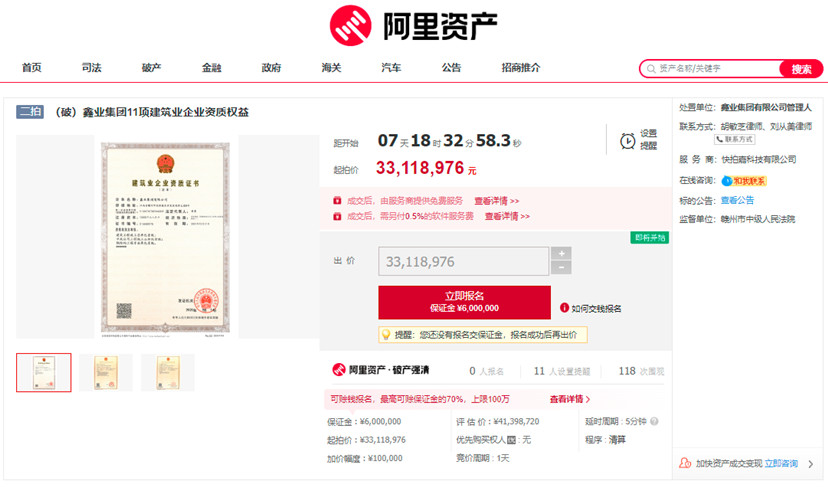The height and width of the screenshot is (487, 828).
Task: Click the starting price 33,118,976 元
Action: point(426,168)
